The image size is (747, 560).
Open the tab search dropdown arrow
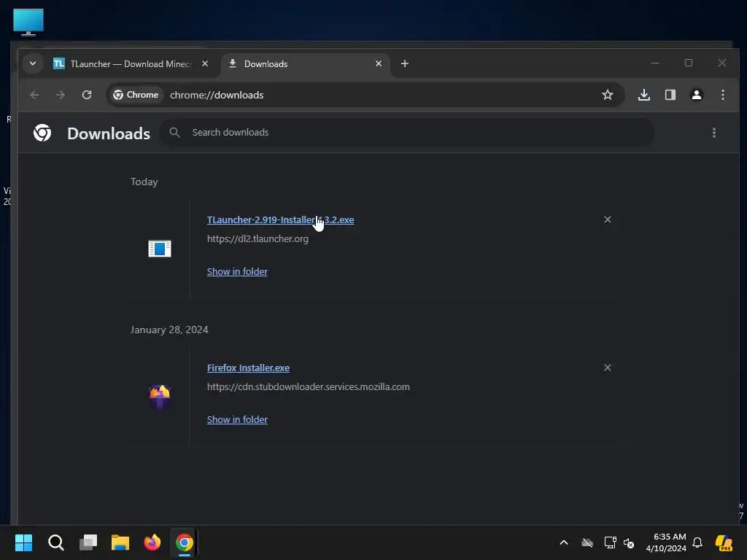coord(33,63)
